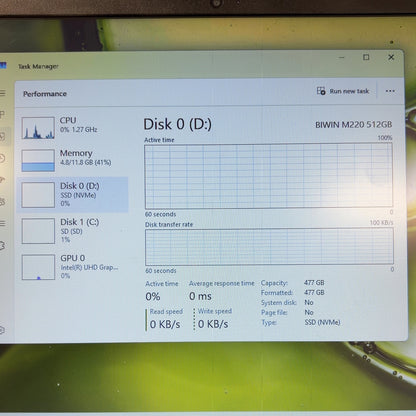Click the Capacity 477 GB value
416x416 pixels.
click(314, 283)
